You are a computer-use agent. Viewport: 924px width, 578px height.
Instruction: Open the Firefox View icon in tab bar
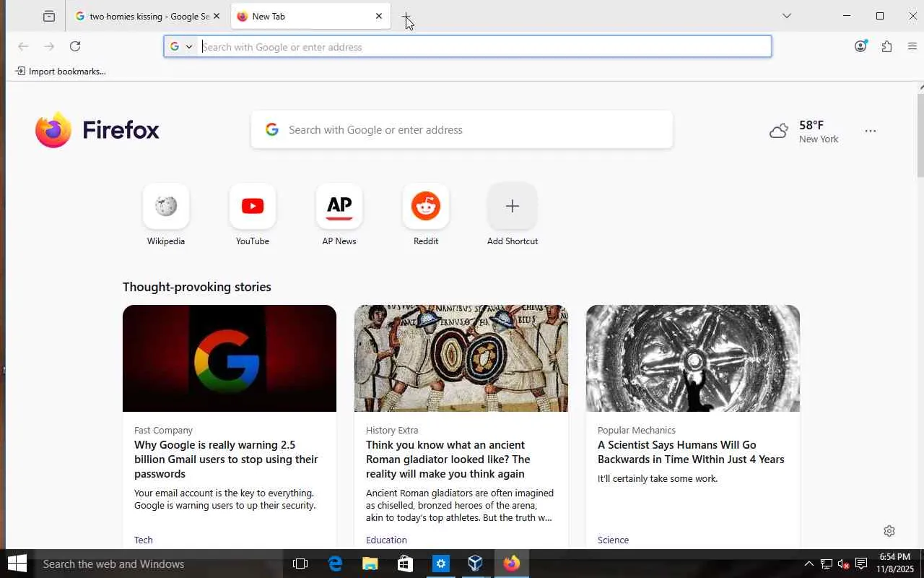click(x=49, y=16)
